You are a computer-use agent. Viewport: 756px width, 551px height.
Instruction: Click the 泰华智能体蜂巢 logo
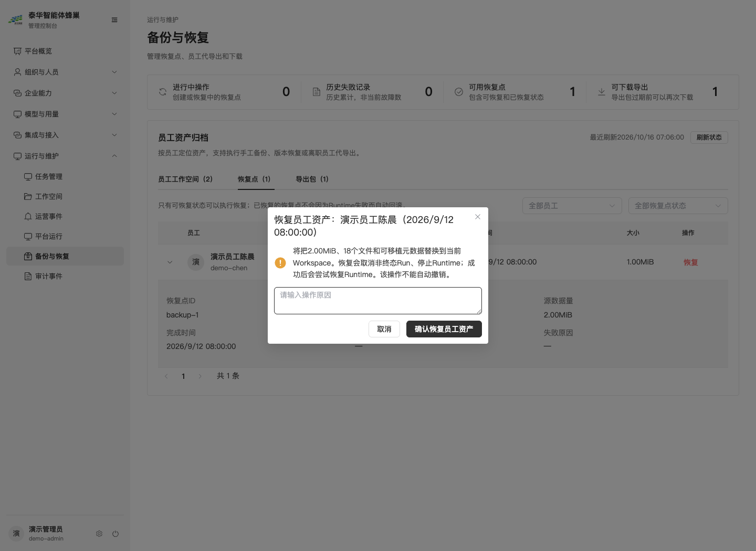tap(16, 20)
